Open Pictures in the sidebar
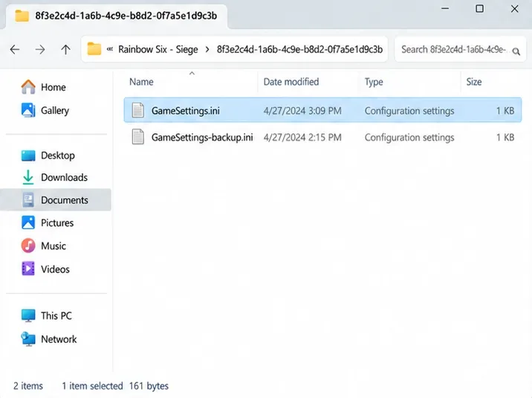The width and height of the screenshot is (532, 398). pyautogui.click(x=47, y=222)
